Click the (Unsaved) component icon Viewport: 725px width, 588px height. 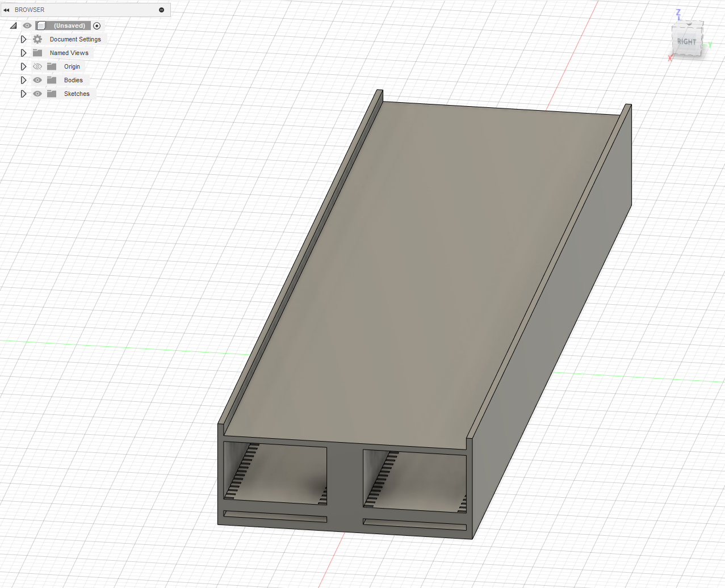pos(41,26)
